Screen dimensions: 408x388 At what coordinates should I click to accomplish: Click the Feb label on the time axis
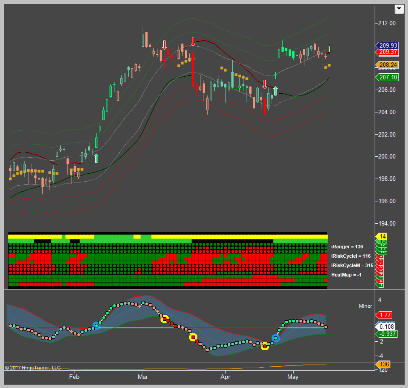tap(74, 377)
